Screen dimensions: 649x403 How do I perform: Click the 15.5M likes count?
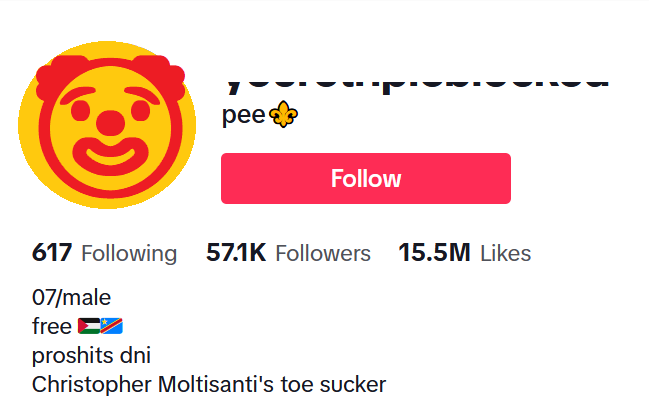coord(434,253)
